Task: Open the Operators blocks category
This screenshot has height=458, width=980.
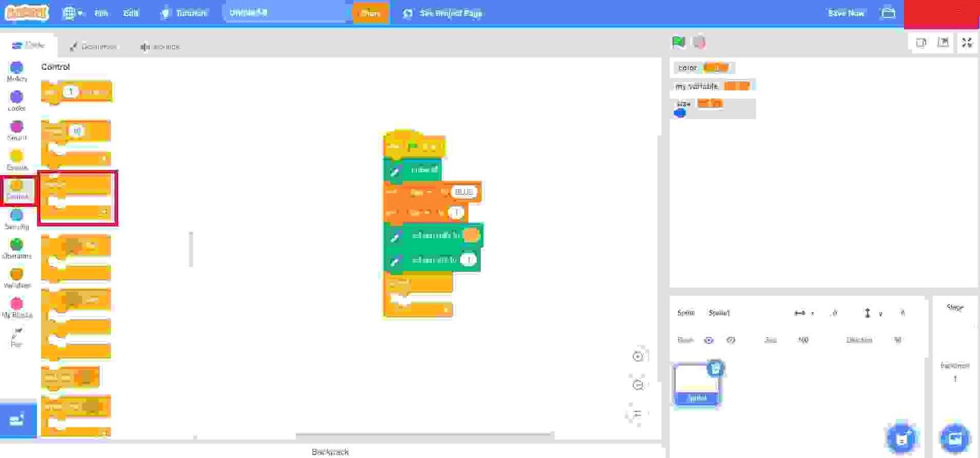Action: click(17, 248)
